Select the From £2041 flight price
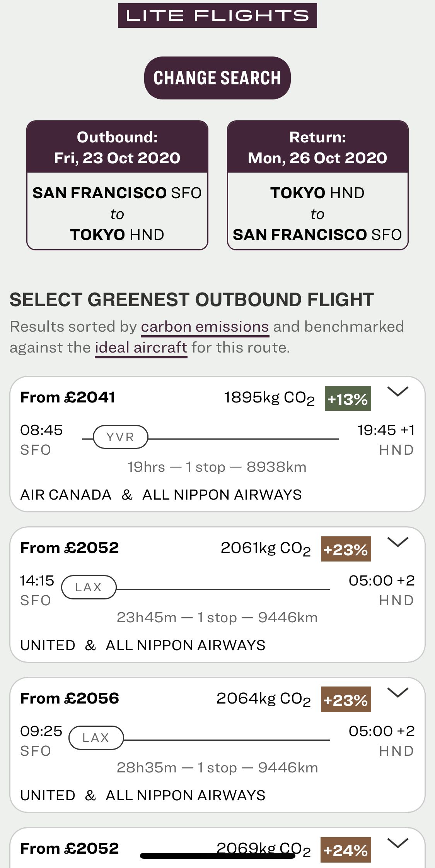Viewport: 435px width, 868px height. 68,397
